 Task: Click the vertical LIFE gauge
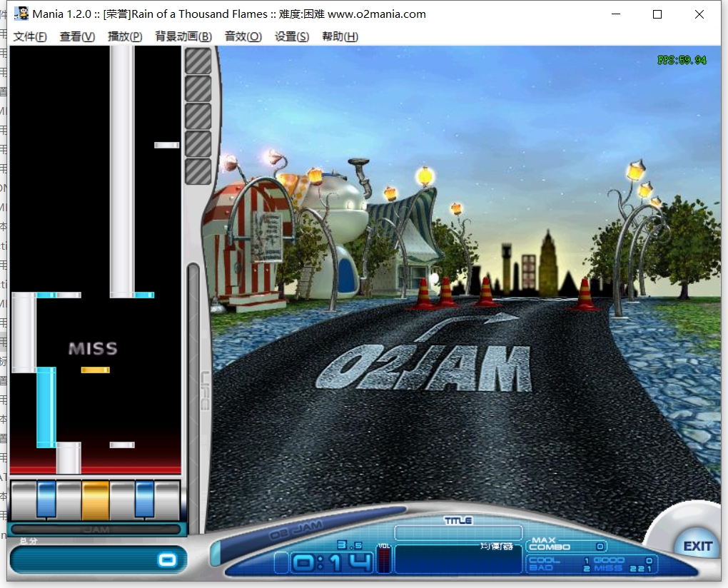pyautogui.click(x=193, y=399)
